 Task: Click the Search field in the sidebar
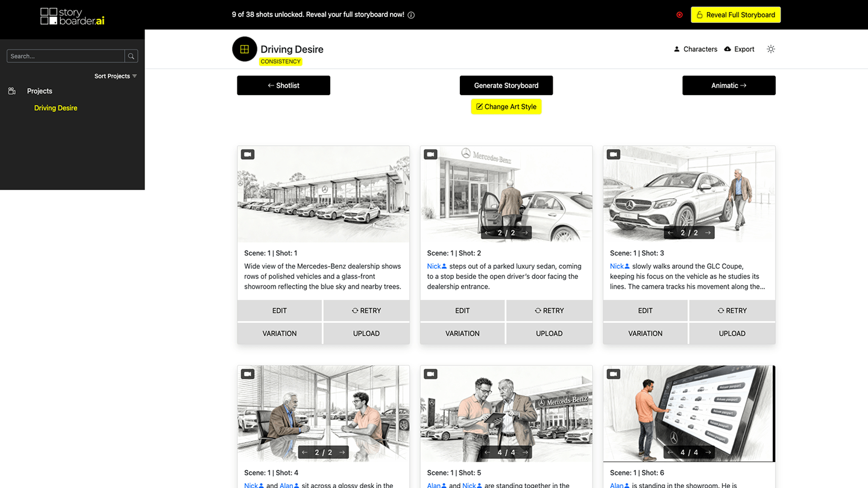click(x=65, y=56)
